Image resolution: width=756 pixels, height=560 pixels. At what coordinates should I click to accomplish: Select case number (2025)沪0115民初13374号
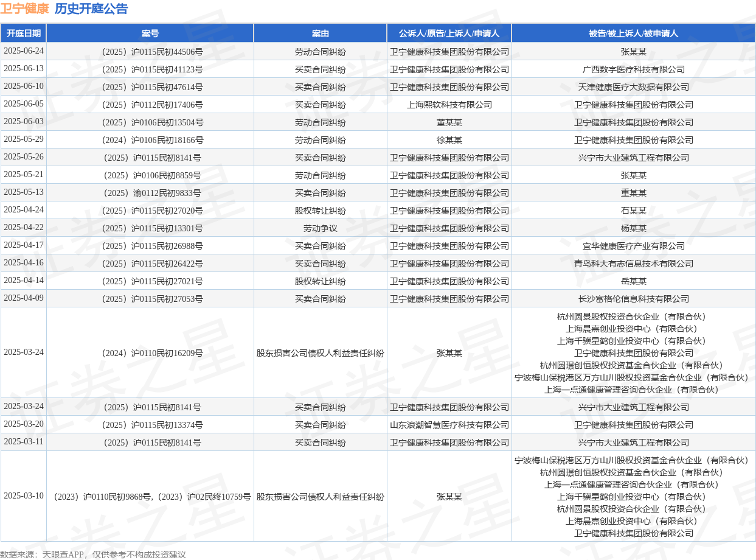tap(150, 425)
